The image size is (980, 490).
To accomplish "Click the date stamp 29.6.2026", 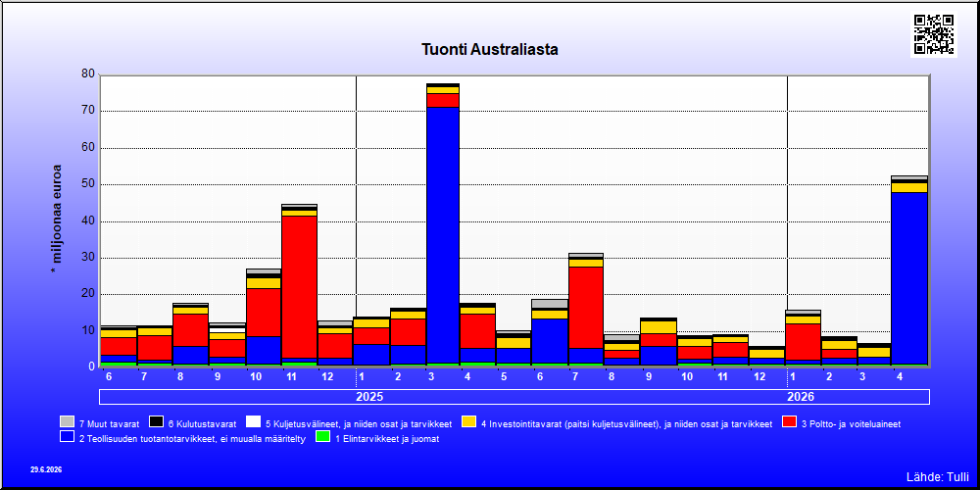I will pos(46,469).
